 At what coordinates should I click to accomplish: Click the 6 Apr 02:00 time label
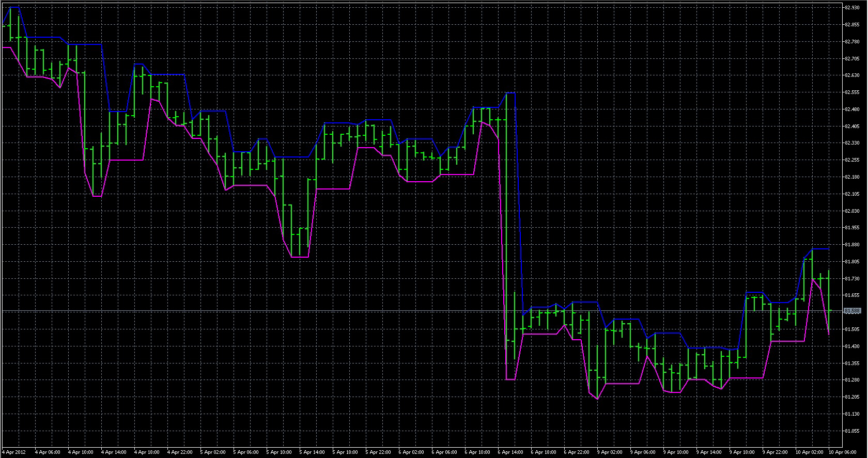point(411,452)
